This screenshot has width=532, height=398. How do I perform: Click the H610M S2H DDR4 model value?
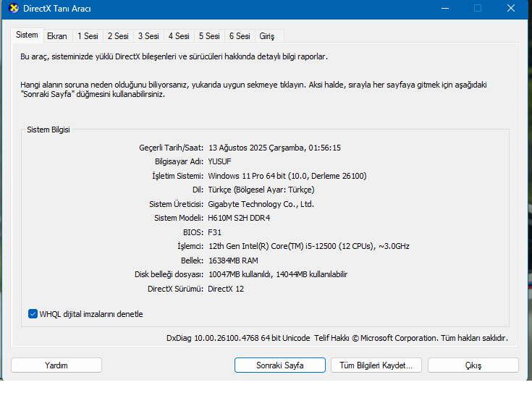pos(239,218)
